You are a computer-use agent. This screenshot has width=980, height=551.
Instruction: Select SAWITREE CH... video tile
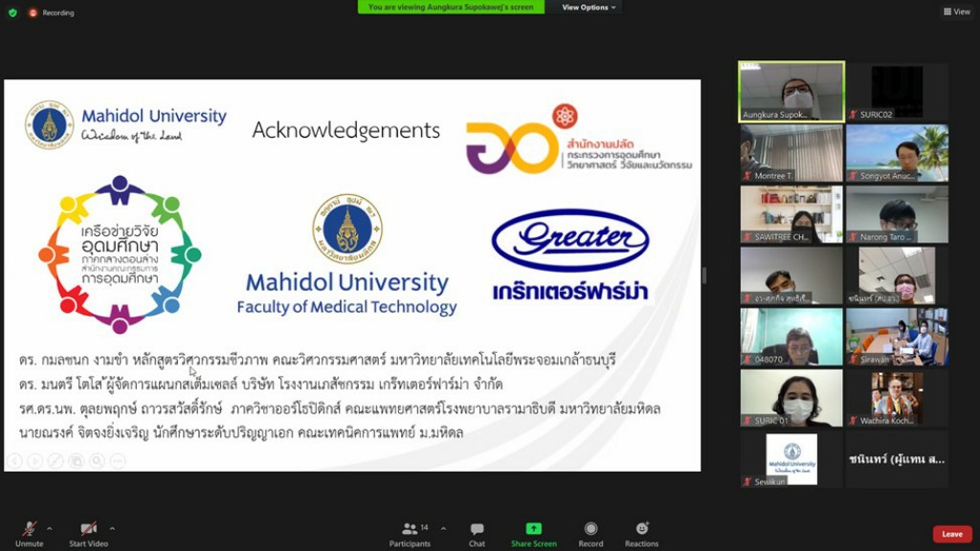point(791,214)
